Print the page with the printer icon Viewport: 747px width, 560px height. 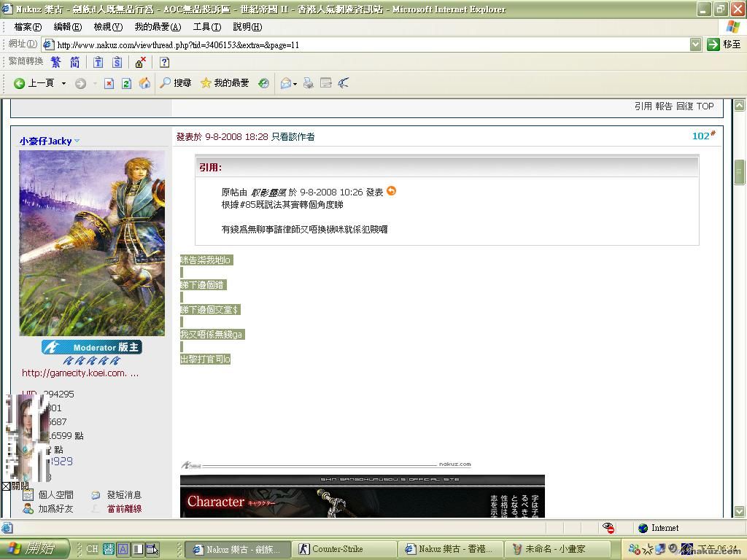309,83
